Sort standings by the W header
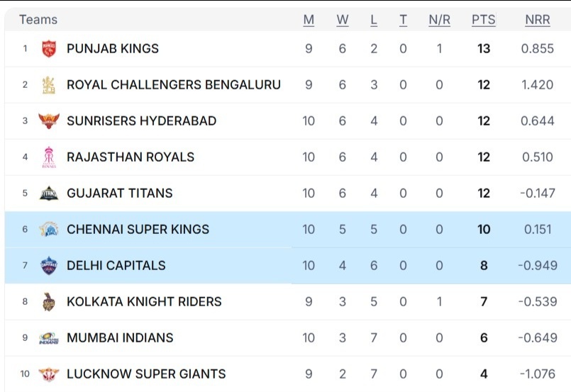Viewport: 571px width, 392px height. tap(343, 20)
